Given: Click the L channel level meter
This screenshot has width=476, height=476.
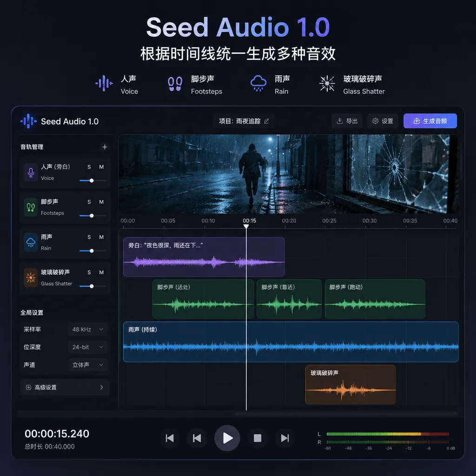Looking at the screenshot, I should coord(388,434).
